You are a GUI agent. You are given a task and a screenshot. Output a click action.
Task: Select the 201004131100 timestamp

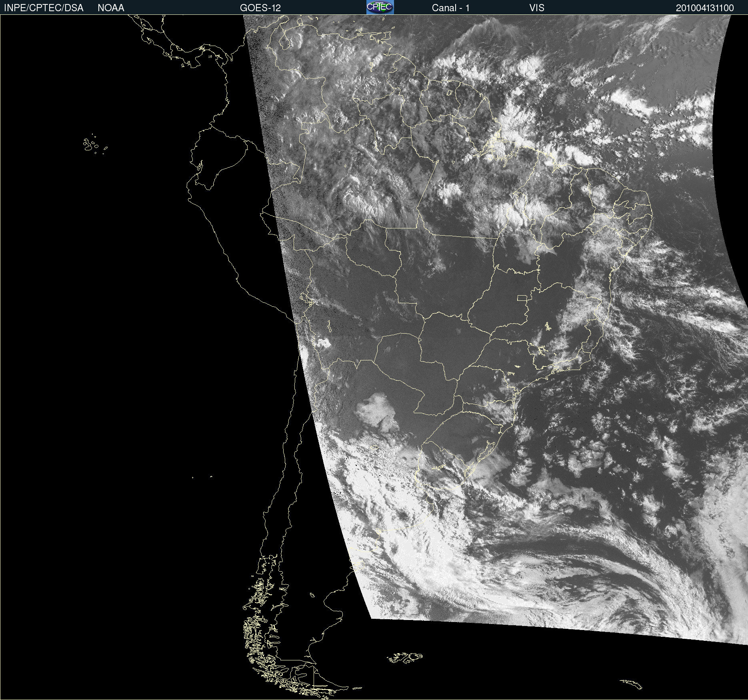705,8
